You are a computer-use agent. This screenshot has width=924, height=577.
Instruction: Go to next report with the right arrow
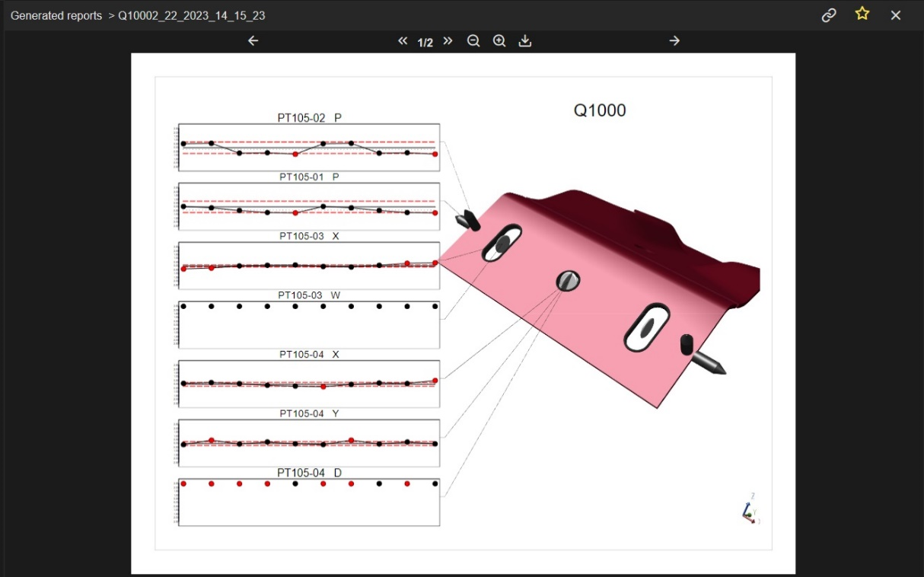(x=674, y=41)
